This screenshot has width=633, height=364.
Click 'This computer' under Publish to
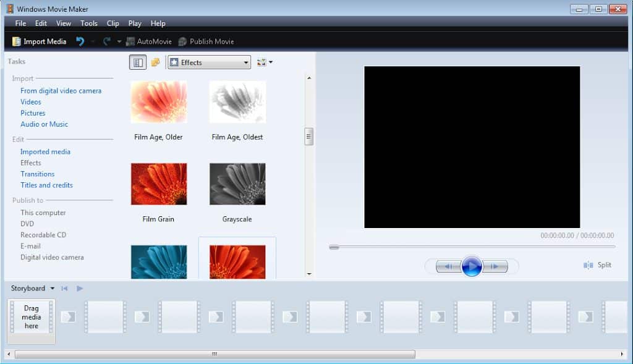click(43, 213)
